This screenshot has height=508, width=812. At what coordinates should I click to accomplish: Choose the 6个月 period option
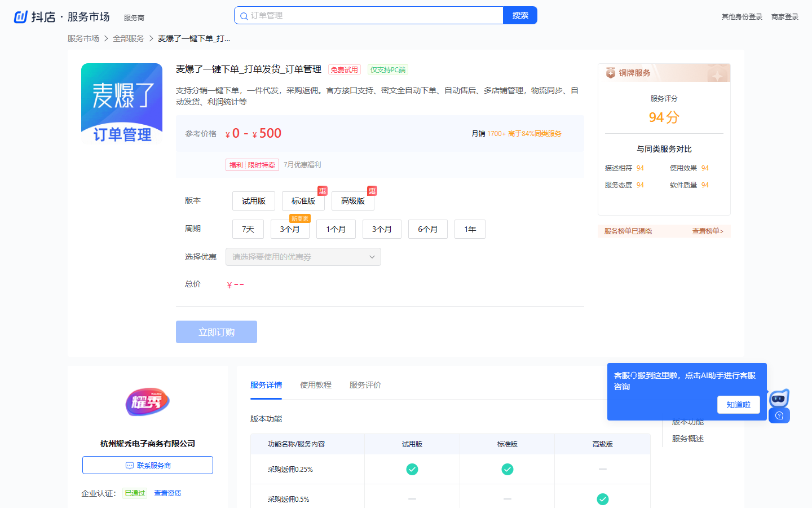click(x=428, y=229)
